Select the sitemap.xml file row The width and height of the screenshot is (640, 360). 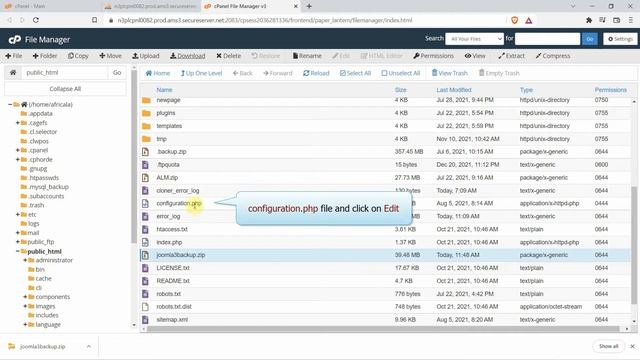[x=385, y=320]
